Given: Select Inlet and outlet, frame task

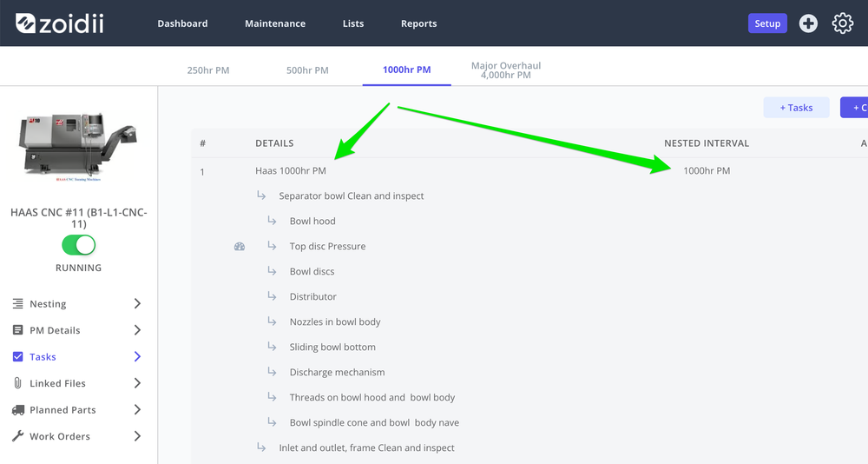Looking at the screenshot, I should 367,447.
